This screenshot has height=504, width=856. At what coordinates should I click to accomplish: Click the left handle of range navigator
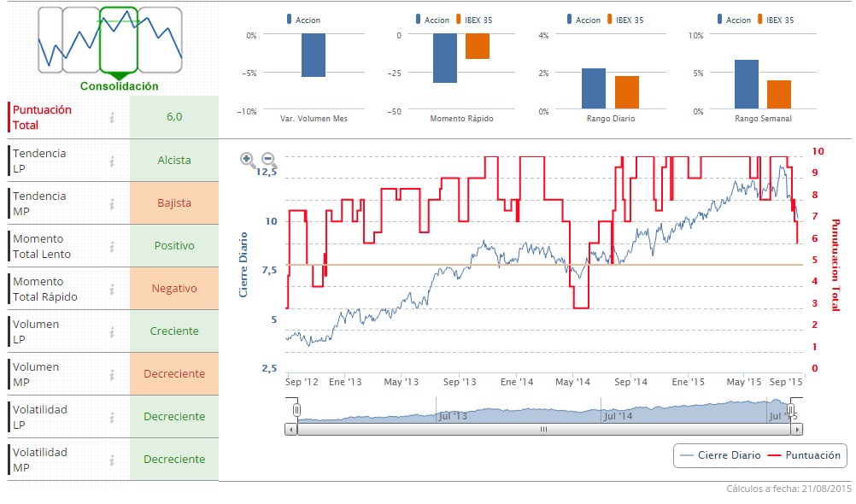pos(296,410)
